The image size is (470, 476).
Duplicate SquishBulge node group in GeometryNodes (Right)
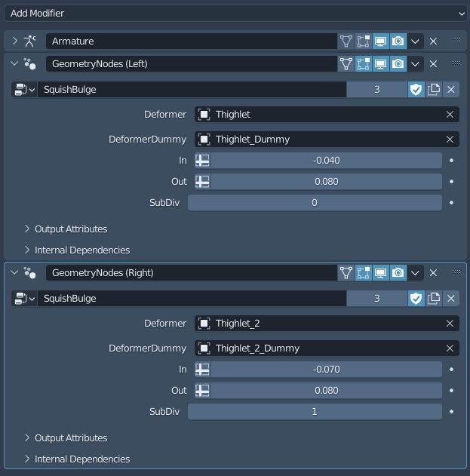(434, 299)
